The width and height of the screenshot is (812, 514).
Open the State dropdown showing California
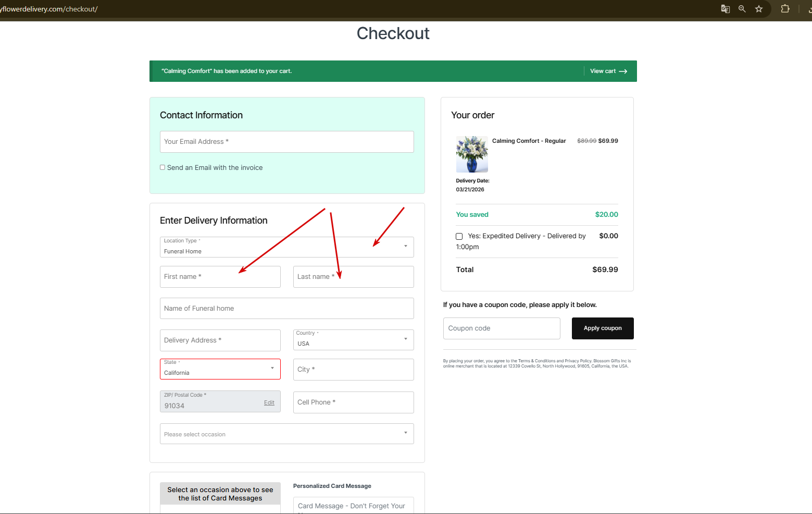point(220,369)
